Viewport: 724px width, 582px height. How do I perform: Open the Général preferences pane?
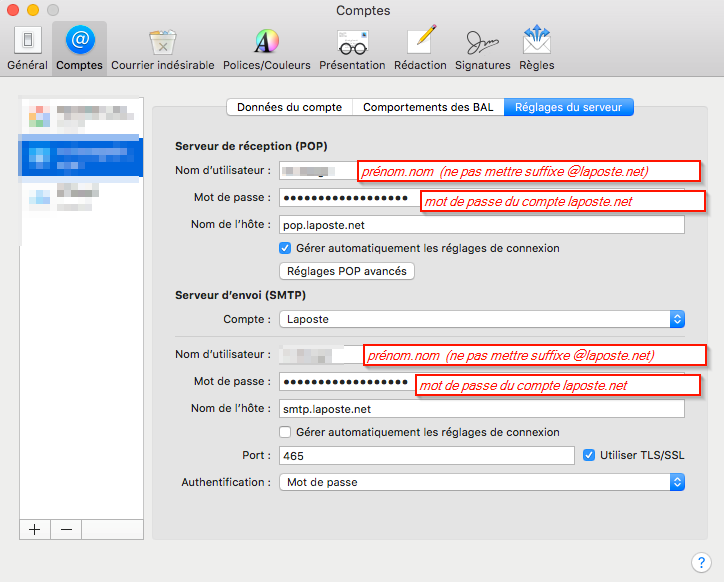[27, 49]
